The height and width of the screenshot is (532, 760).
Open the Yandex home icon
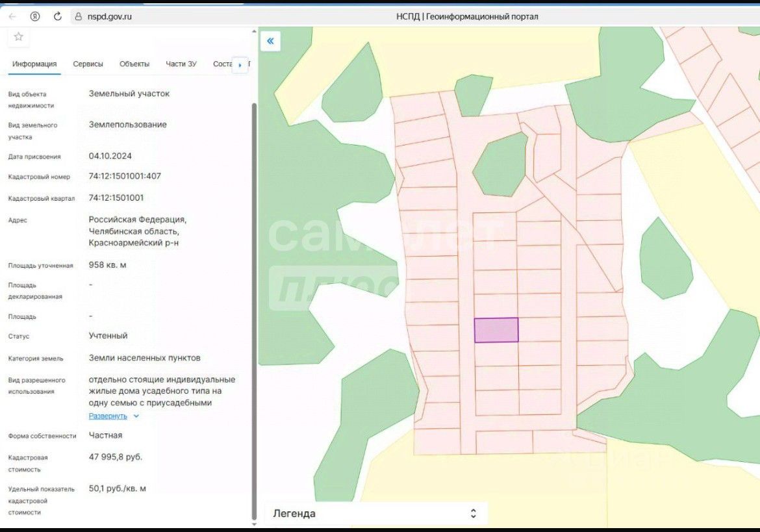coord(35,16)
